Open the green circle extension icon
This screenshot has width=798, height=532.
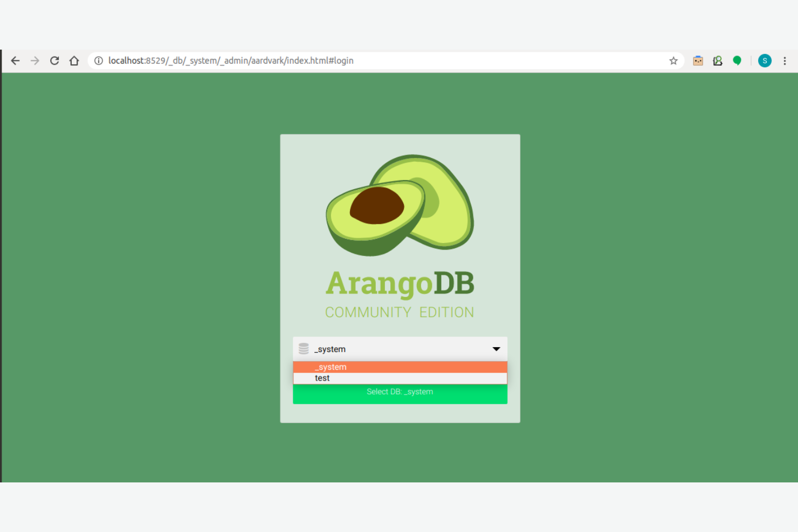click(x=737, y=61)
